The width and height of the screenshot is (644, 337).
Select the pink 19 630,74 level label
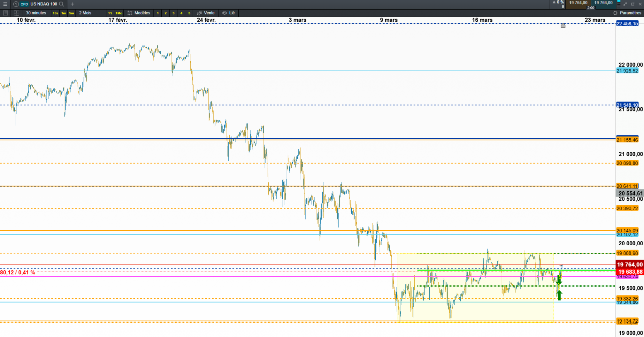[x=627, y=277]
